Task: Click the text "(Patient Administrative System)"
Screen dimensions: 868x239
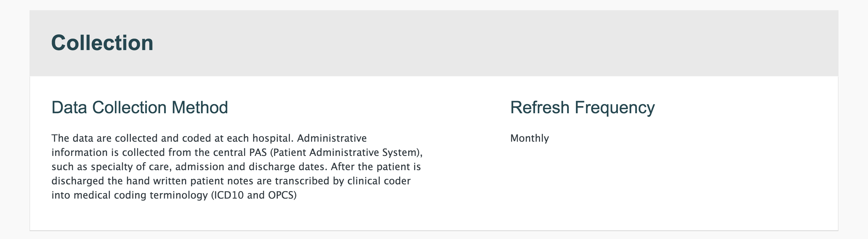Action: coord(346,153)
